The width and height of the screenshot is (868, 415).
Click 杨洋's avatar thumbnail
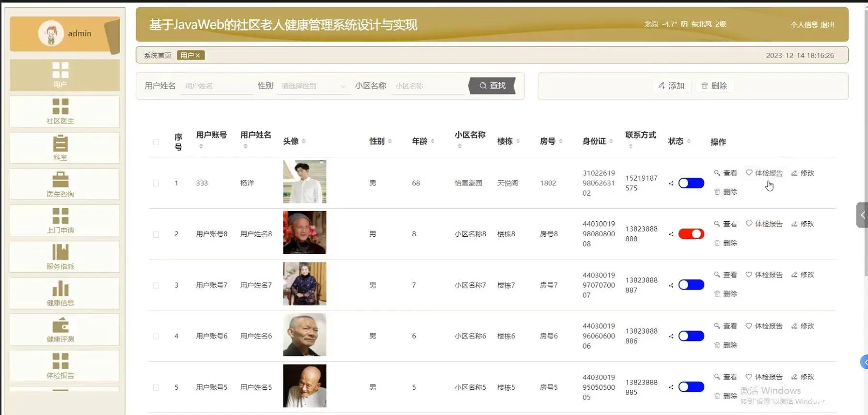tap(304, 182)
